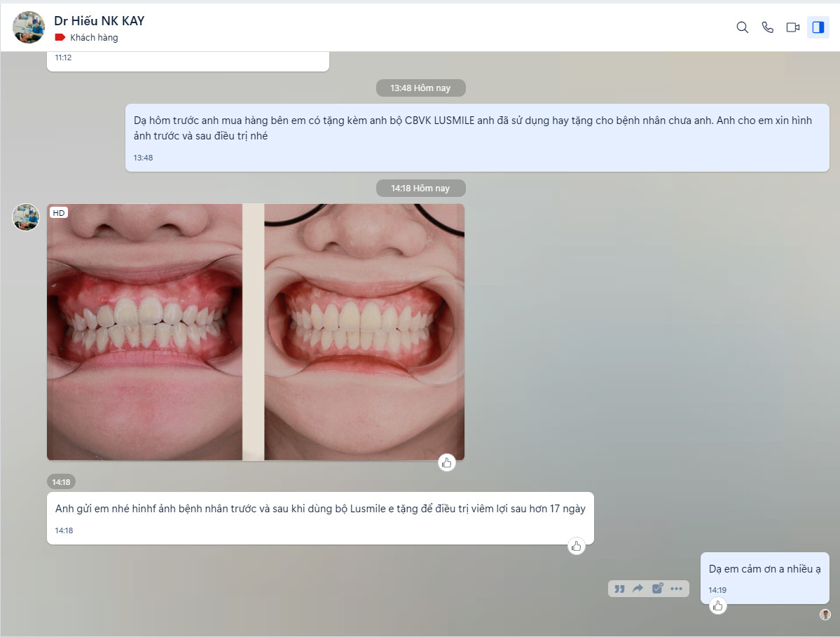The height and width of the screenshot is (637, 840).
Task: Forward the last sent message
Action: coord(638,589)
